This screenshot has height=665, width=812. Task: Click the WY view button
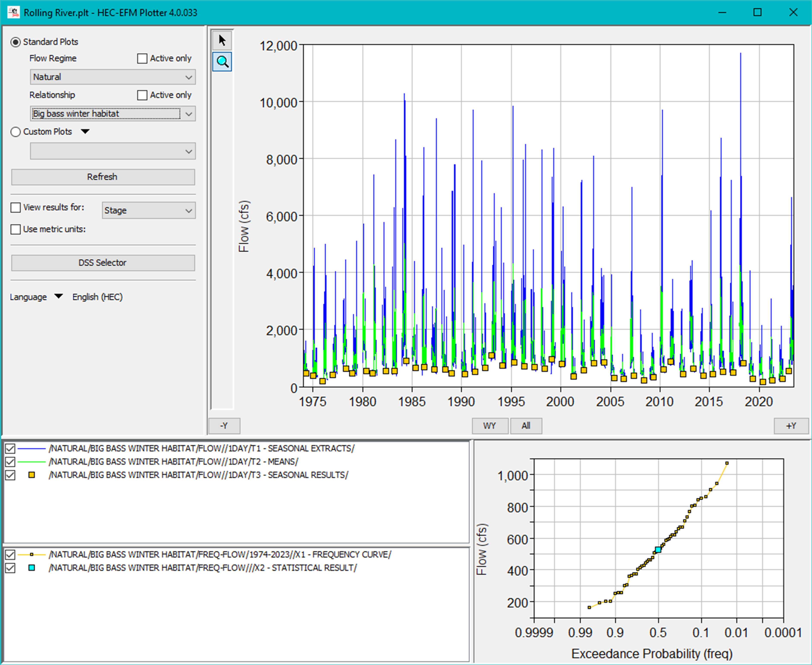point(489,426)
